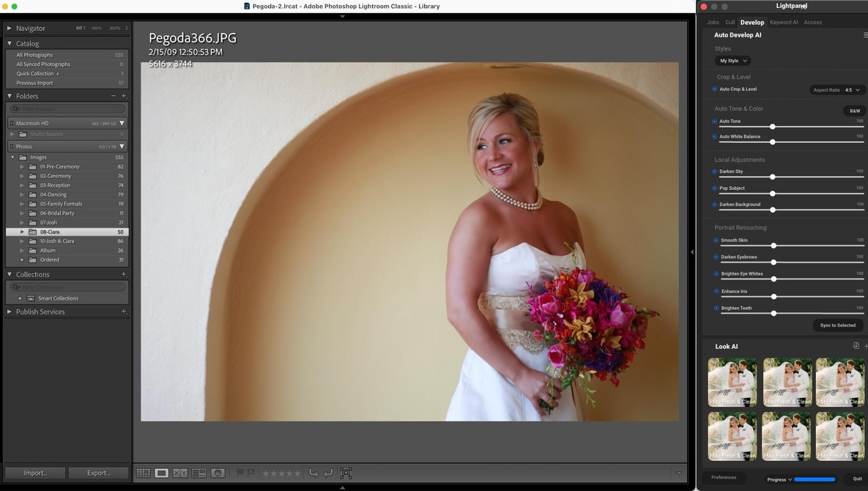Screen dimensions: 868x491
Task: Choose FIT zoom in Navigator
Action: (81, 29)
